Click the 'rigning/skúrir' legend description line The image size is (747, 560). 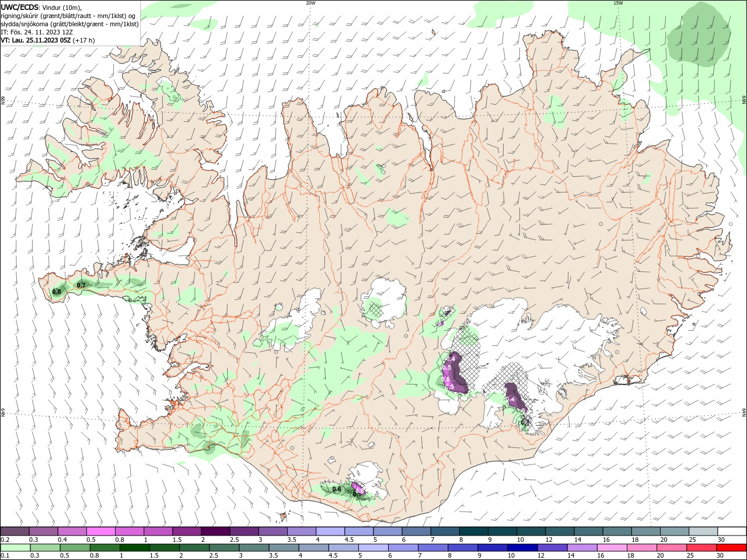click(x=68, y=16)
